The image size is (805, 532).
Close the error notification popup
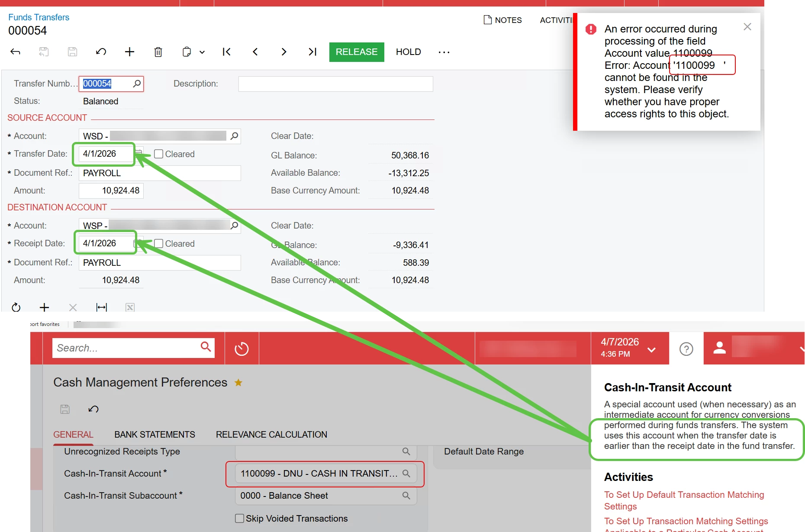(747, 27)
